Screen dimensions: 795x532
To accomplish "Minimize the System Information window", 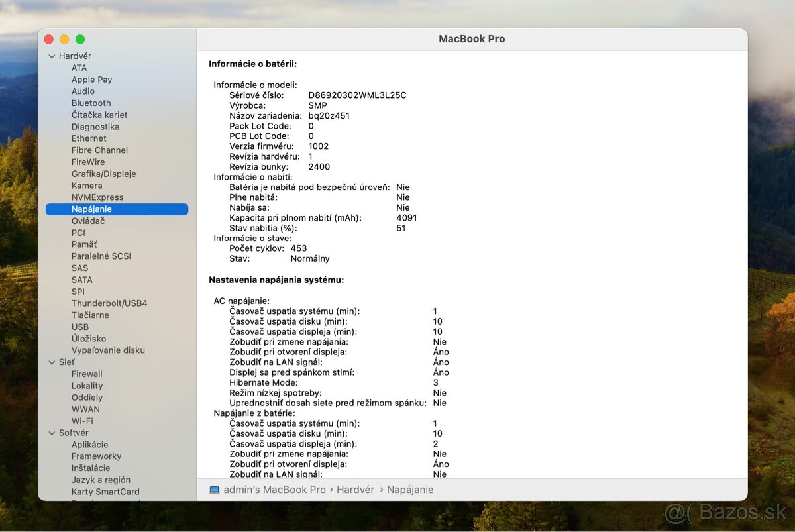I will [x=64, y=40].
